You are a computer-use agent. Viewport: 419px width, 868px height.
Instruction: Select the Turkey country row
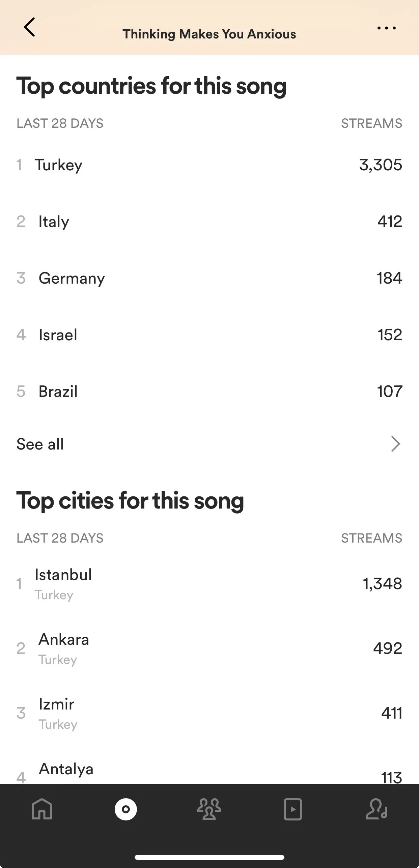point(209,165)
